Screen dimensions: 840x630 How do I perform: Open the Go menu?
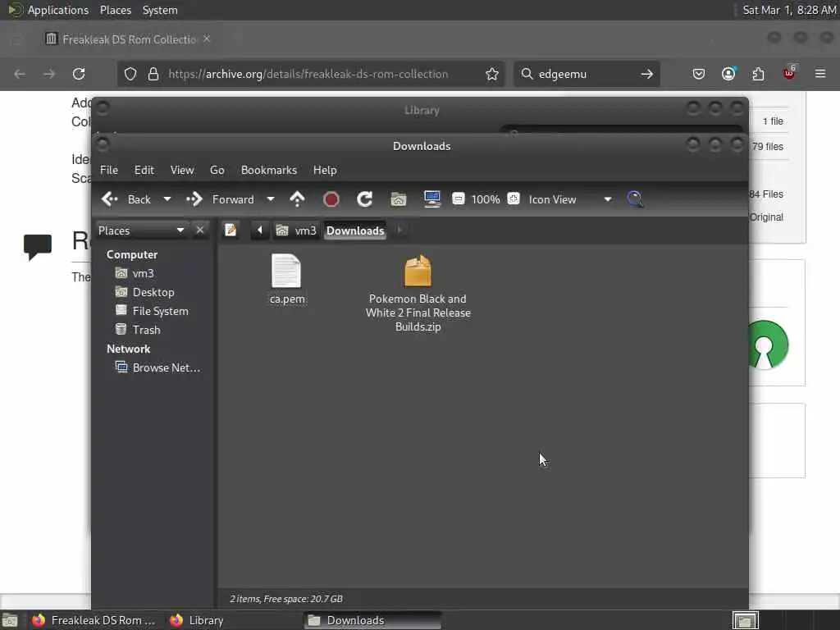pos(217,170)
